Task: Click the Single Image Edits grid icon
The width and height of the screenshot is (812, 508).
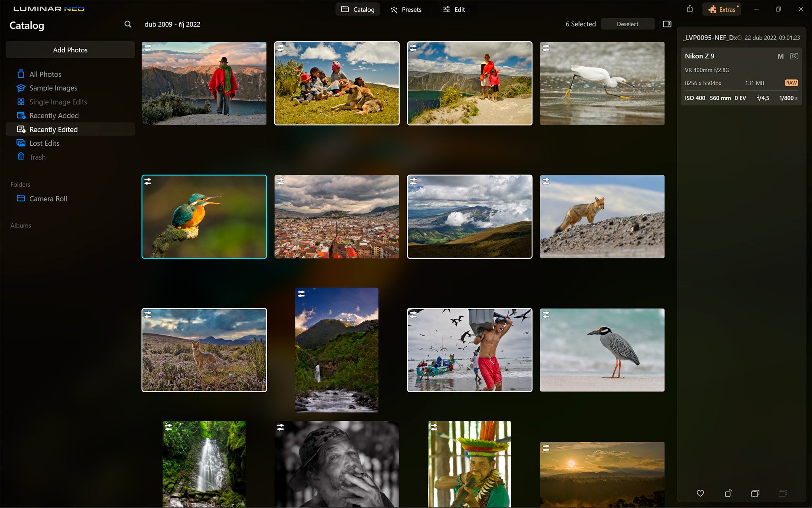Action: [x=21, y=102]
